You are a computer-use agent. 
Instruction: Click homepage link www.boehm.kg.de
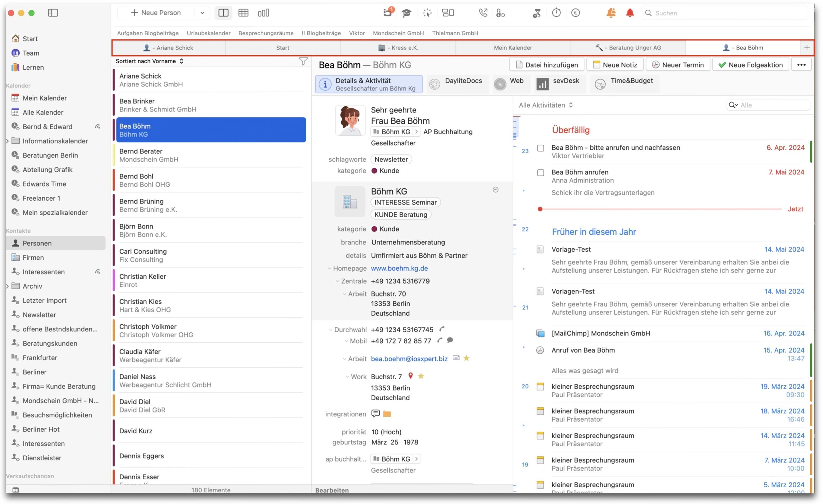point(399,268)
